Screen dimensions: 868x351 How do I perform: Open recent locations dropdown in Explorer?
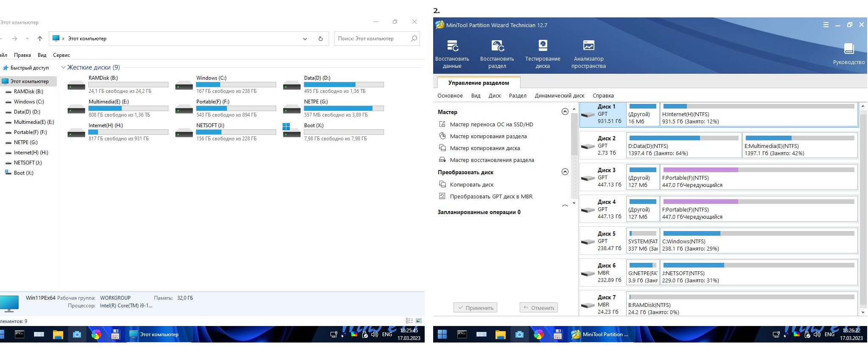point(28,39)
